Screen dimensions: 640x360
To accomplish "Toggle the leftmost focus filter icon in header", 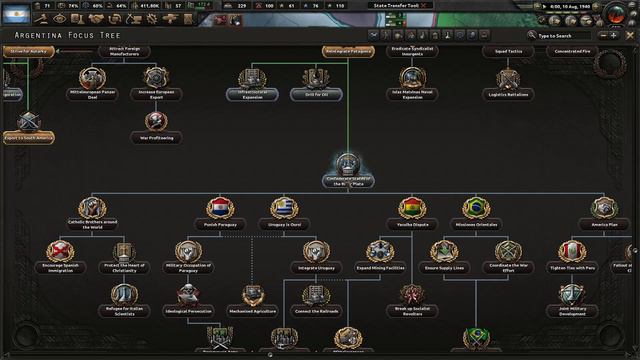I will pos(373,36).
